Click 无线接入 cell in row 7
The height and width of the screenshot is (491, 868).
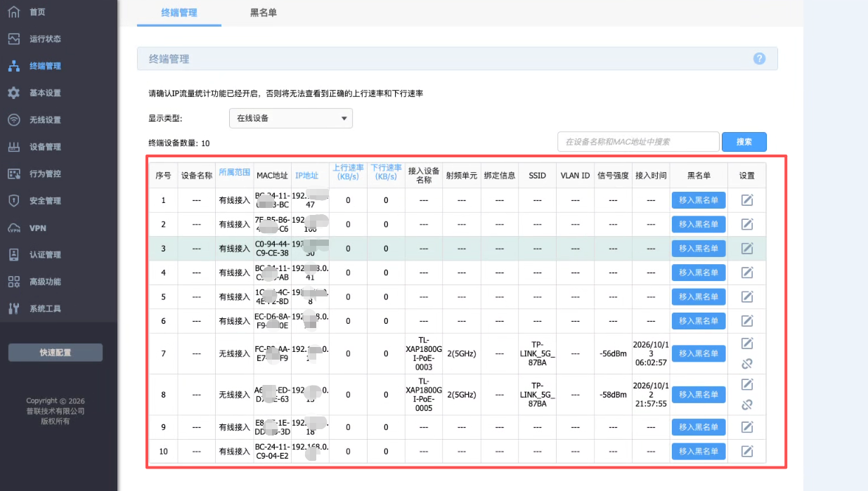click(x=235, y=354)
